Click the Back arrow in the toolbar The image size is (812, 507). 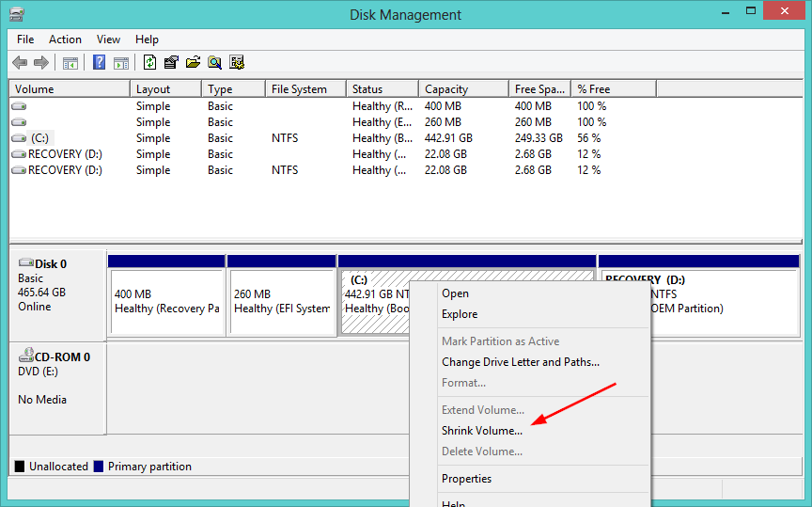pos(20,63)
